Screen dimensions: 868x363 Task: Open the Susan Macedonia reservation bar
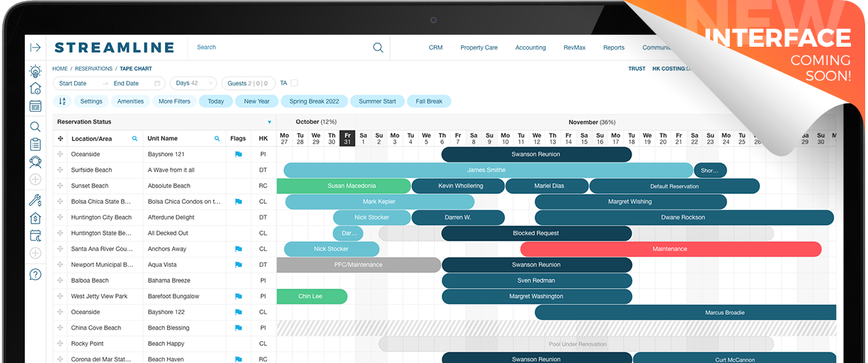pyautogui.click(x=343, y=186)
